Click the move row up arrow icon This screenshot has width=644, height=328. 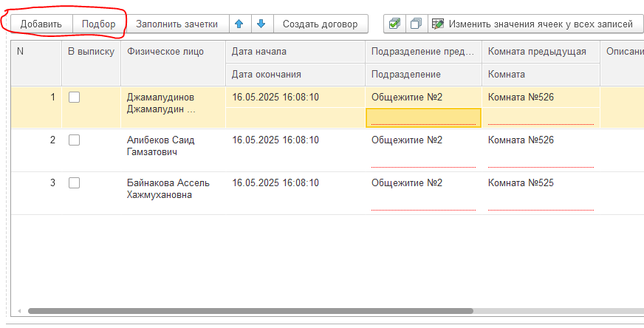pos(239,24)
